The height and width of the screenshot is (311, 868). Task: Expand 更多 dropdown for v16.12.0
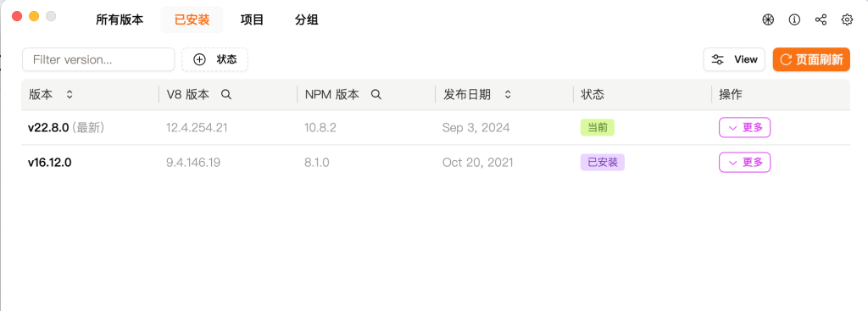[x=744, y=162]
